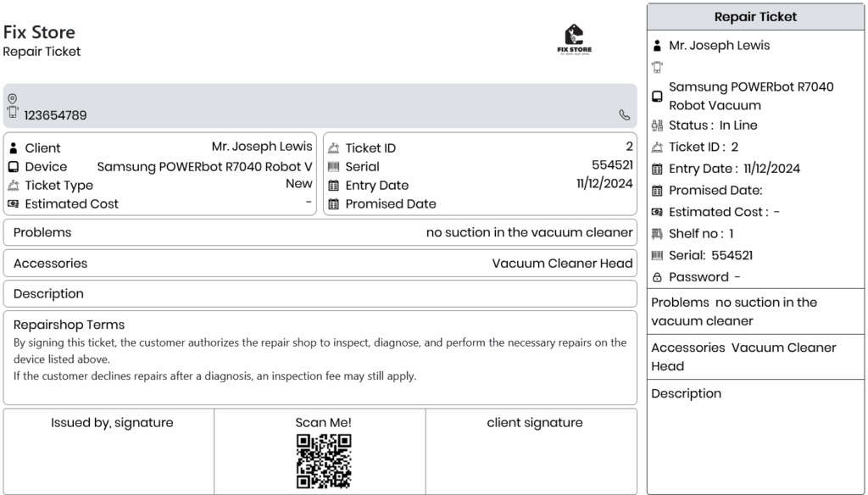Click the 11/12/2024 value in main ticket
Image resolution: width=868 pixels, height=495 pixels.
(x=604, y=183)
